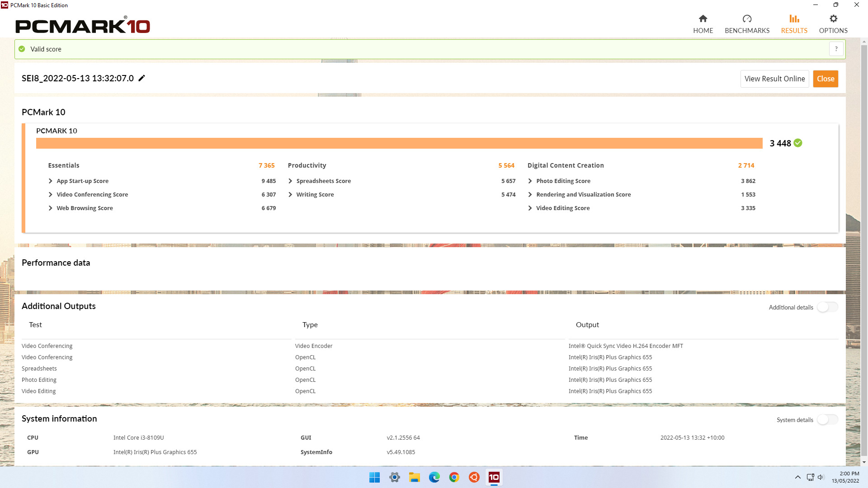
Task: Close the result with the orange Close button
Action: point(826,79)
